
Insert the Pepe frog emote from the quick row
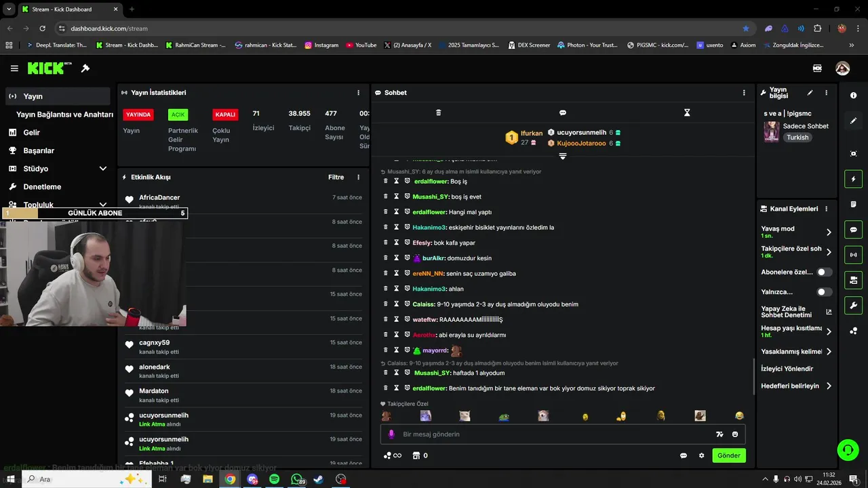[x=504, y=416]
